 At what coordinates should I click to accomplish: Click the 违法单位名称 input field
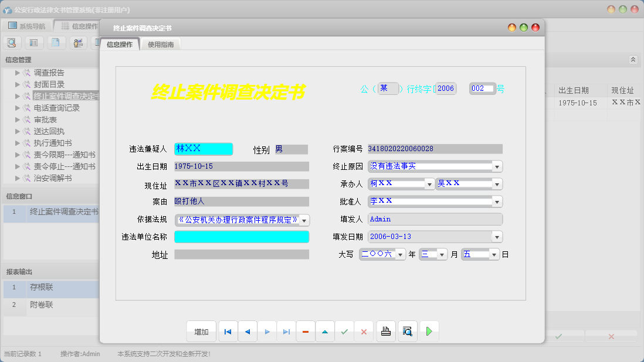[x=241, y=237]
